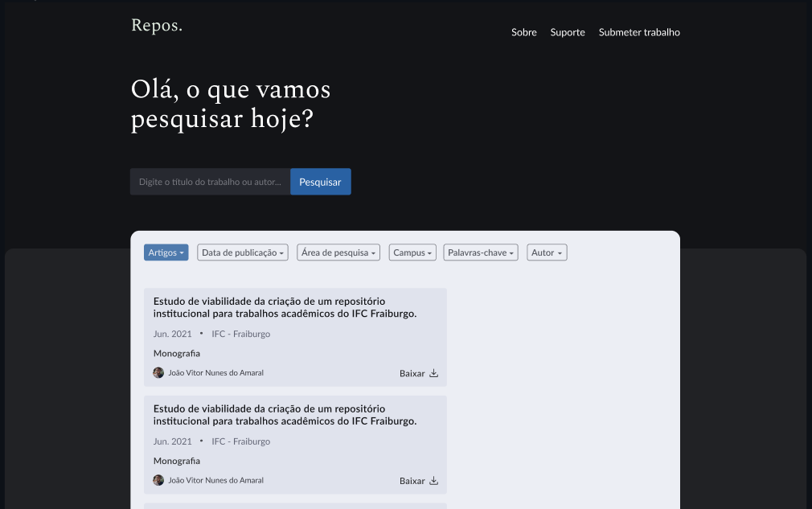This screenshot has width=812, height=509.
Task: Select the second result card
Action: 295,445
